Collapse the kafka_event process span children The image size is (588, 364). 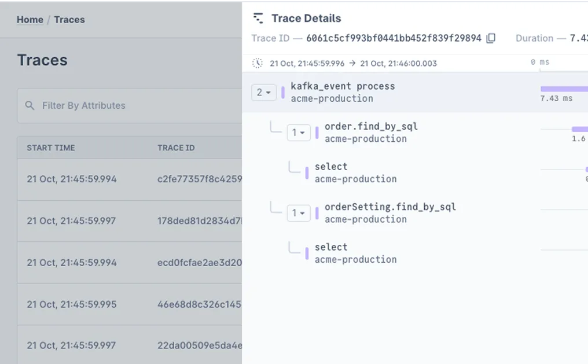click(x=264, y=92)
